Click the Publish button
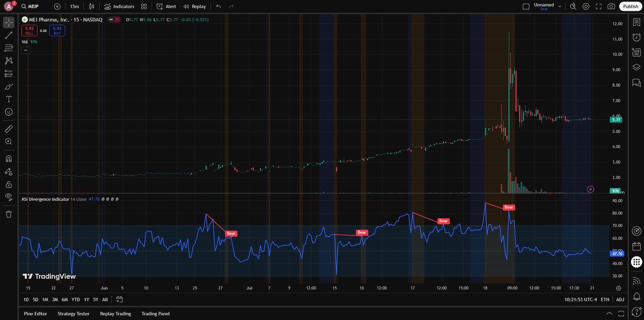 (630, 6)
